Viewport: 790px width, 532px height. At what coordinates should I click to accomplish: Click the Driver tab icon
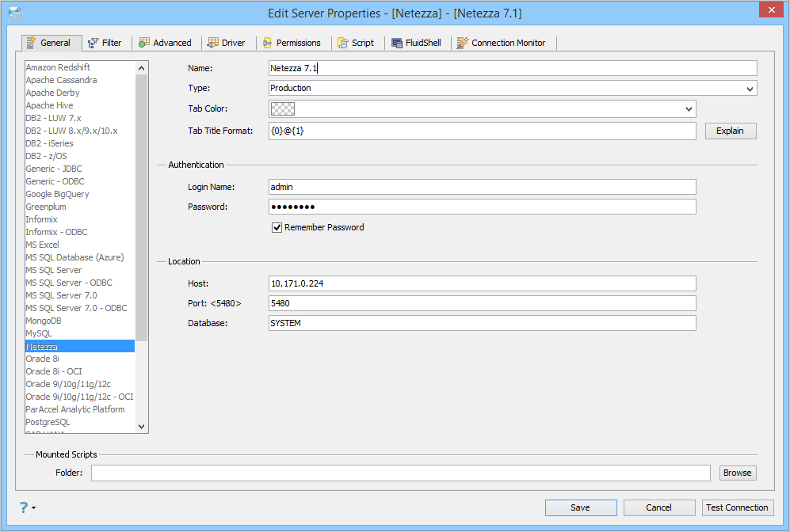(213, 43)
